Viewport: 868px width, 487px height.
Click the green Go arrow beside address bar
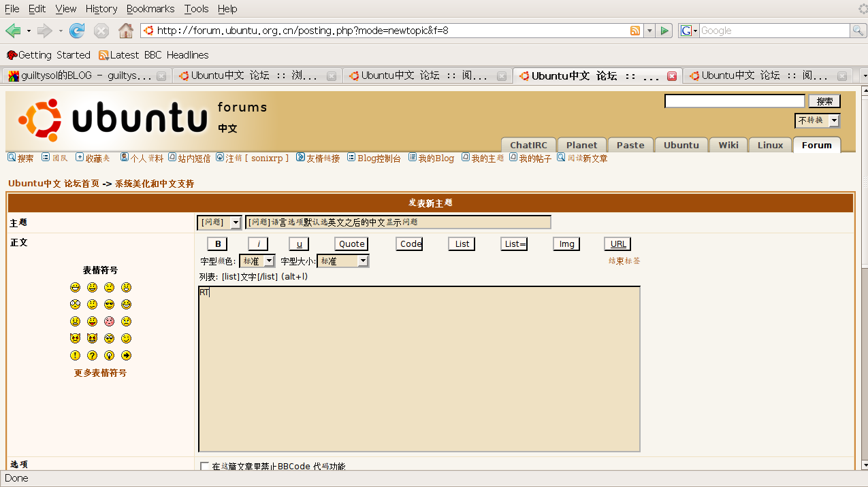665,31
